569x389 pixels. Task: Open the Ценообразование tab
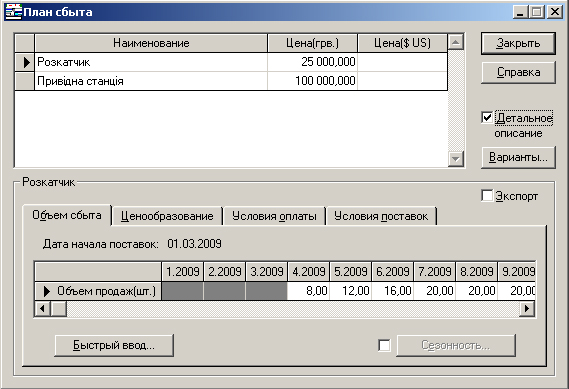click(167, 216)
